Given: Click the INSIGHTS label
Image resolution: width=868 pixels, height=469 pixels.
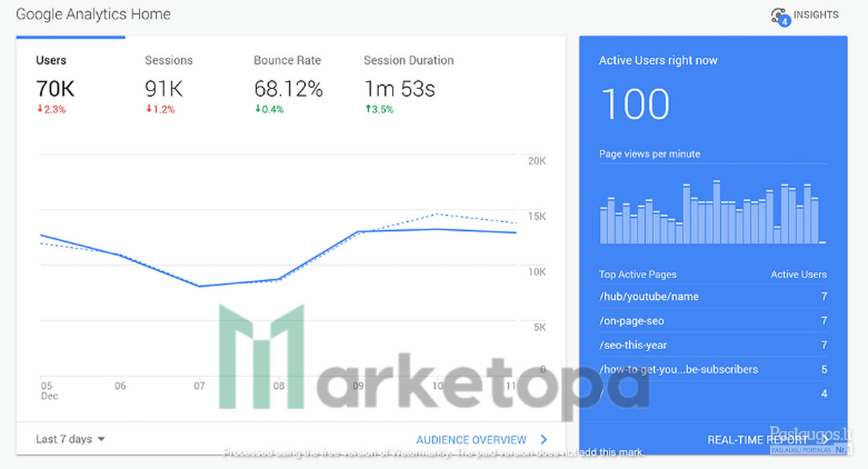Looking at the screenshot, I should click(x=816, y=15).
